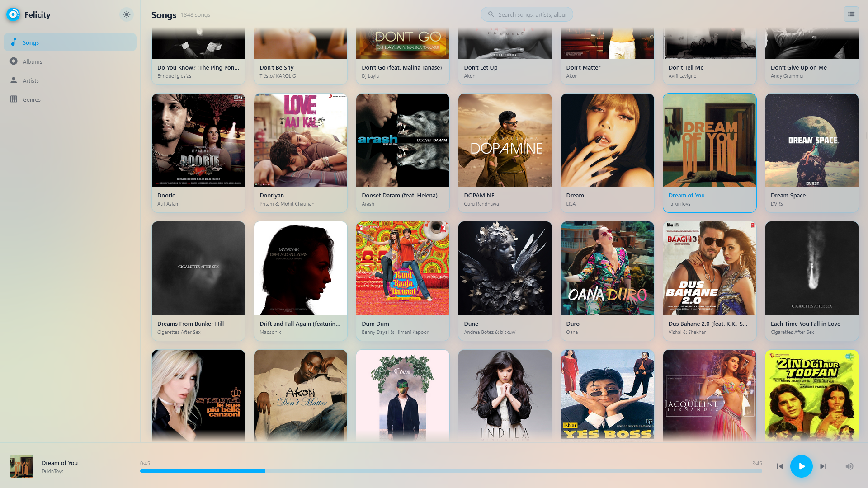Click the Vishal & Shekhar artist name
This screenshot has width=868, height=488.
[687, 332]
